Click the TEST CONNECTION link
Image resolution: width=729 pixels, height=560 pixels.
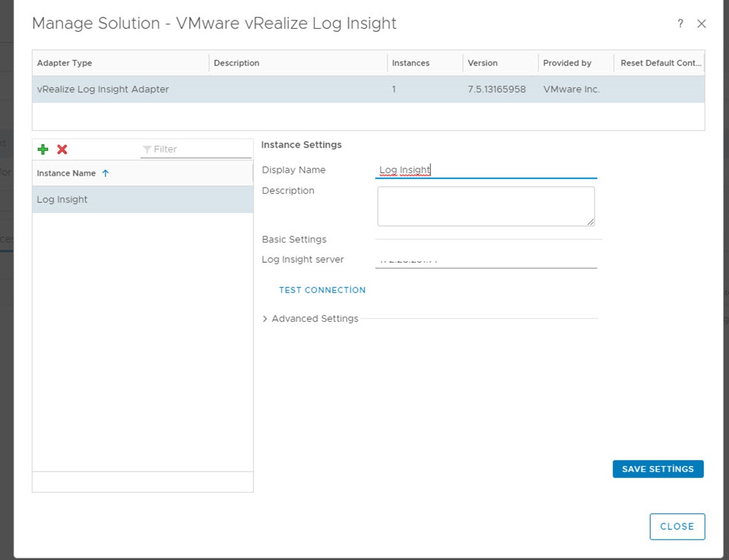tap(322, 290)
